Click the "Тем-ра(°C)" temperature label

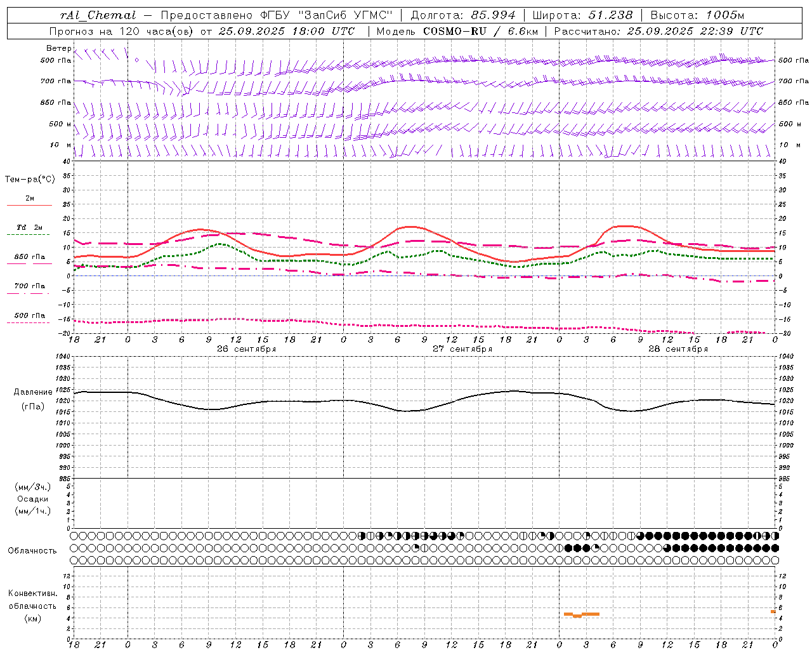[30, 180]
